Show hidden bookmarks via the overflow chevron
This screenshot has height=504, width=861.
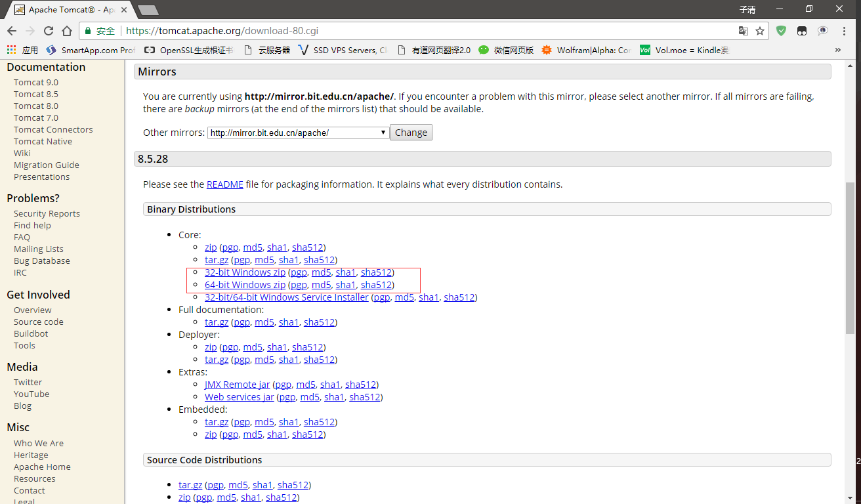(837, 50)
